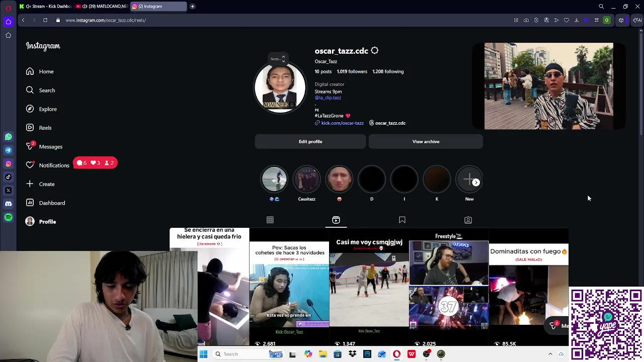Click View archive button
Screen dimensions: 644x362
(426, 142)
